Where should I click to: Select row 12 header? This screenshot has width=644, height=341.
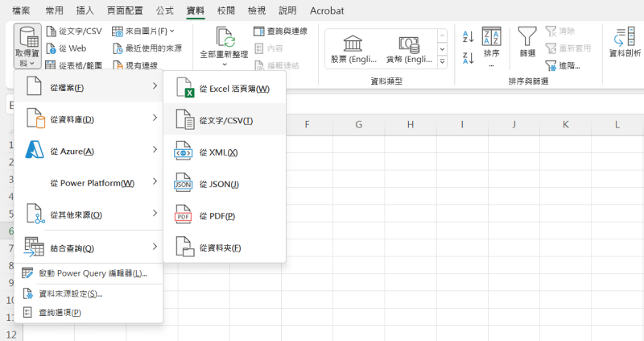(11, 335)
